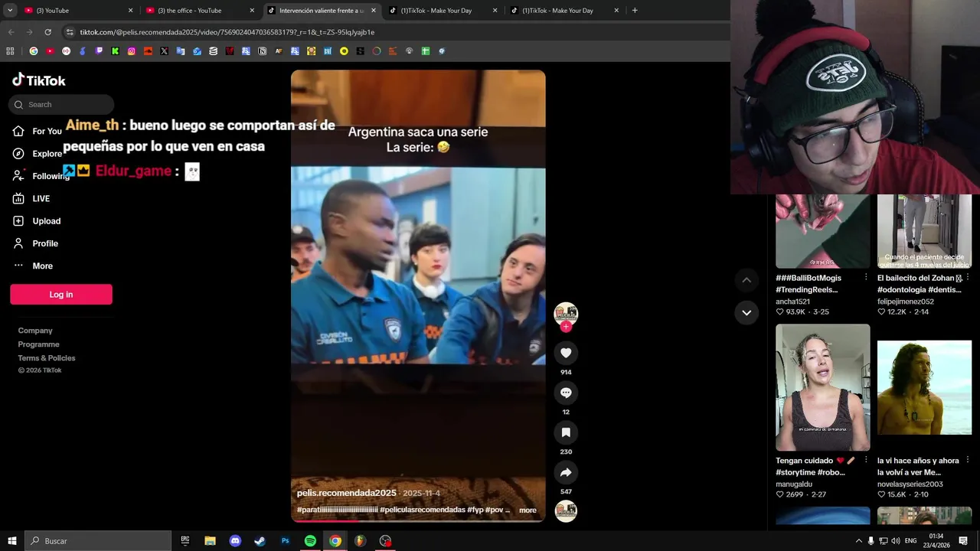The image size is (980, 551).
Task: Open the 'Tengan cuidado' storytime video thumbnail
Action: pyautogui.click(x=823, y=387)
